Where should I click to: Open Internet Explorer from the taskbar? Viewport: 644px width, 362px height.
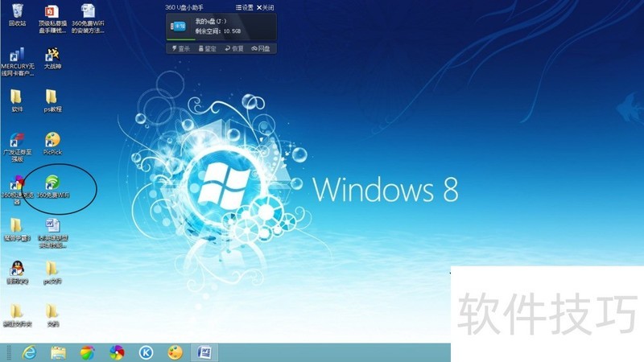point(29,352)
